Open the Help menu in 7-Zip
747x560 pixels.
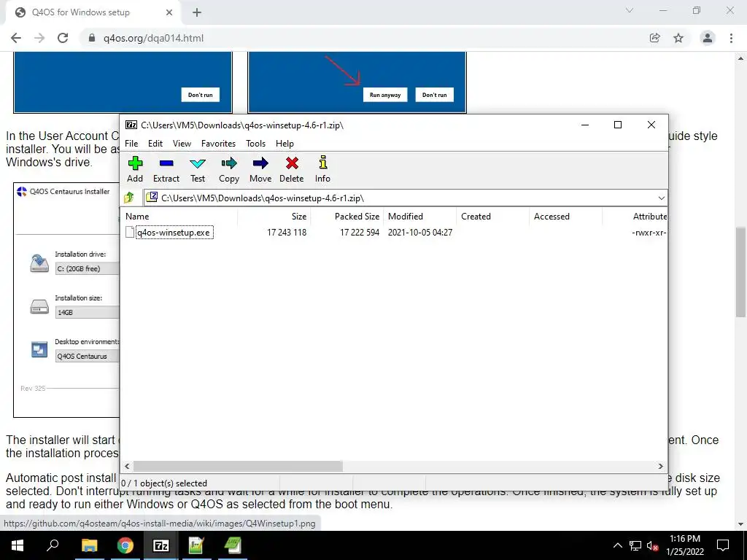(285, 144)
